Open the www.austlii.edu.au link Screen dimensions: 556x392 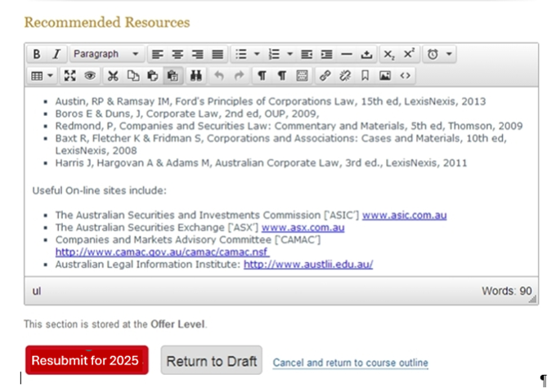pos(308,265)
